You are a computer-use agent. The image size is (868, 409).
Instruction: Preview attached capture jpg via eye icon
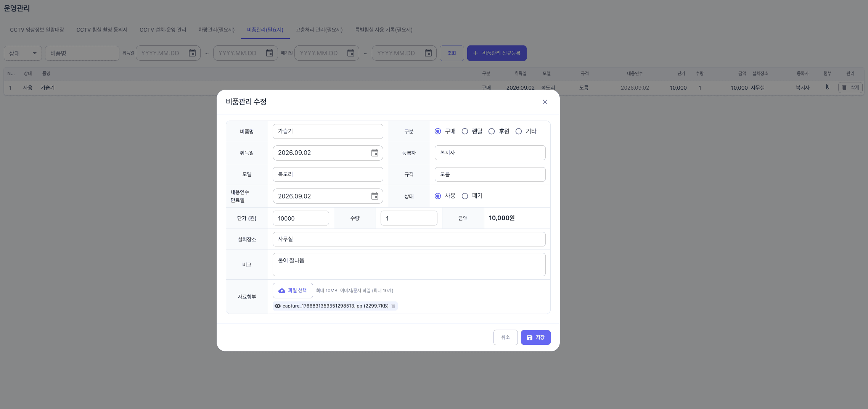tap(278, 306)
